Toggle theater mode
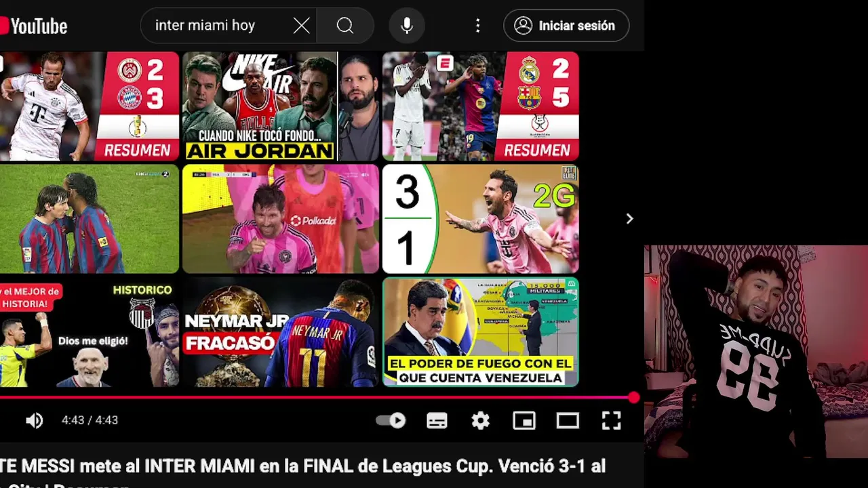Viewport: 868px width, 488px height. [x=568, y=421]
